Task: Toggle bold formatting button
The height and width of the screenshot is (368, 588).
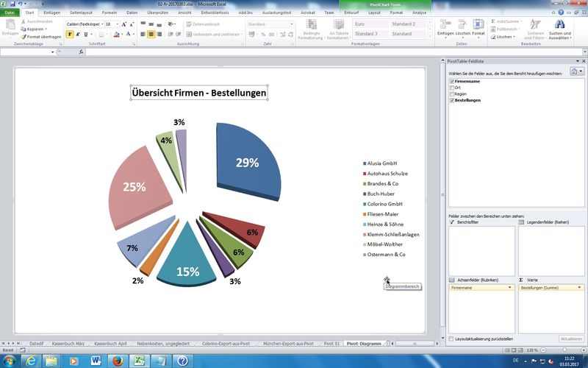Action: point(70,34)
